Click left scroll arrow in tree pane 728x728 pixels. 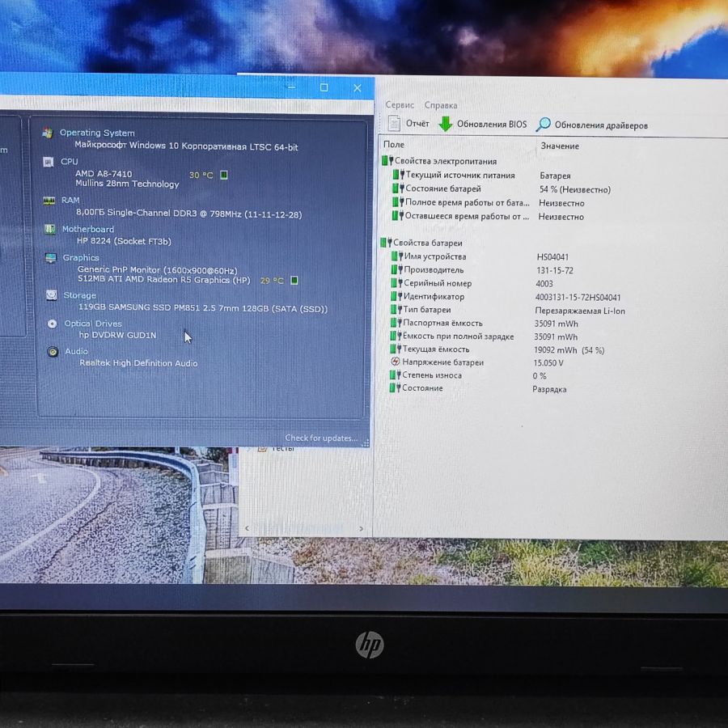click(x=247, y=528)
